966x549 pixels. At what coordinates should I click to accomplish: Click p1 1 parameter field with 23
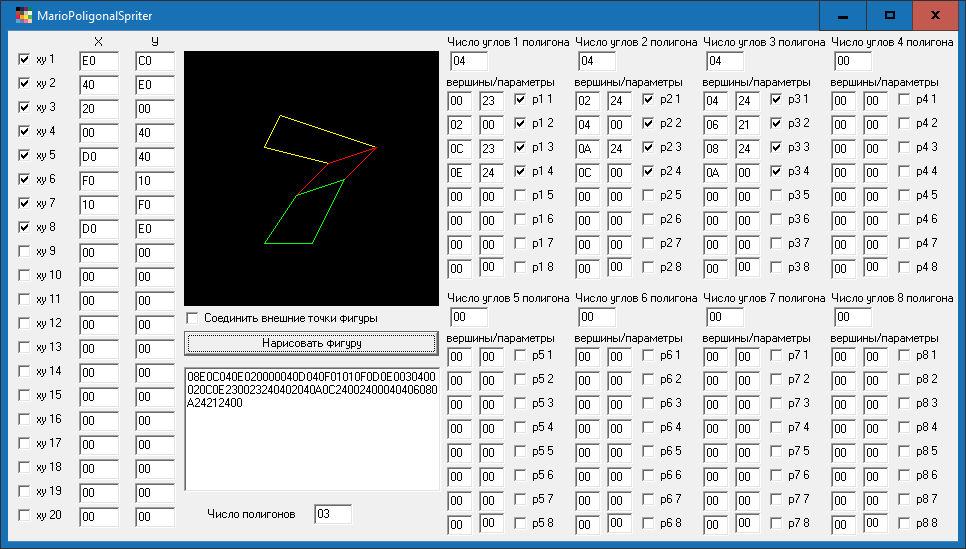(492, 101)
